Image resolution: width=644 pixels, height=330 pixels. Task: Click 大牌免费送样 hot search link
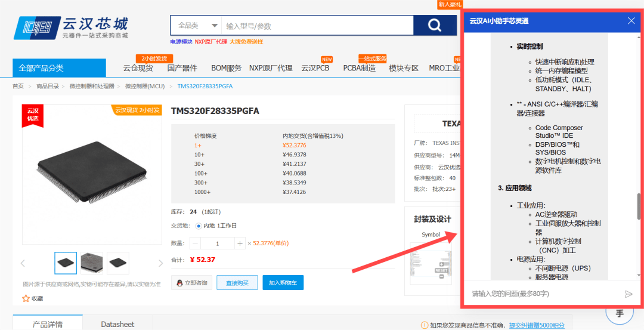246,42
